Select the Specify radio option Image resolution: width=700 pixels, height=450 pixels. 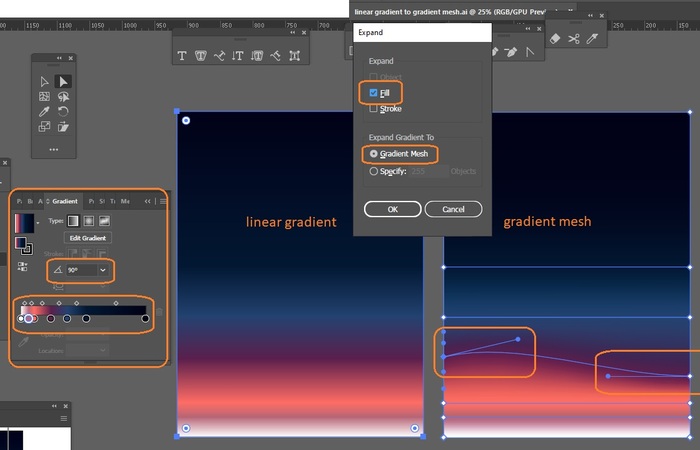tap(374, 171)
